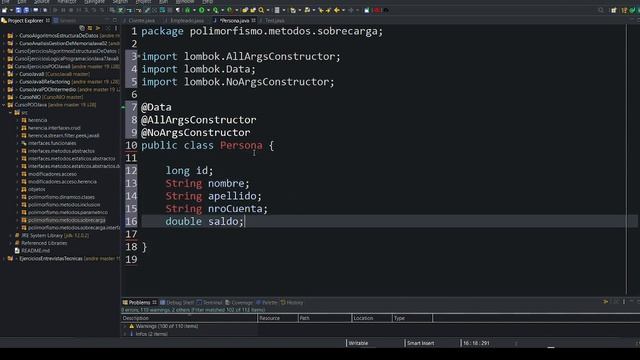Screen dimensions: 640x360
Task: Click the Description column header
Action: pyautogui.click(x=189, y=318)
